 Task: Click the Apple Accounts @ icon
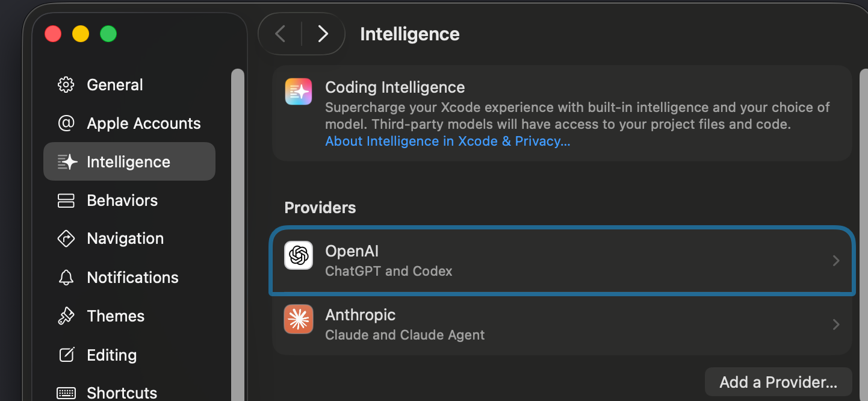point(66,123)
